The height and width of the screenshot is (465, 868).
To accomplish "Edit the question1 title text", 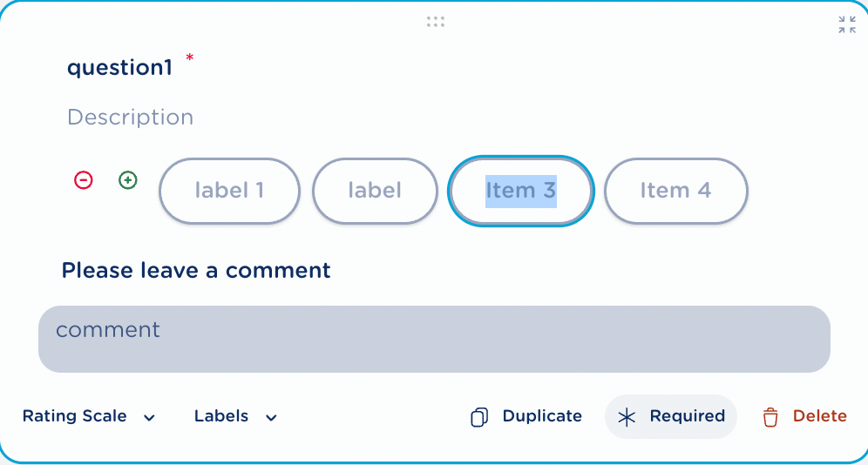I will pos(119,68).
